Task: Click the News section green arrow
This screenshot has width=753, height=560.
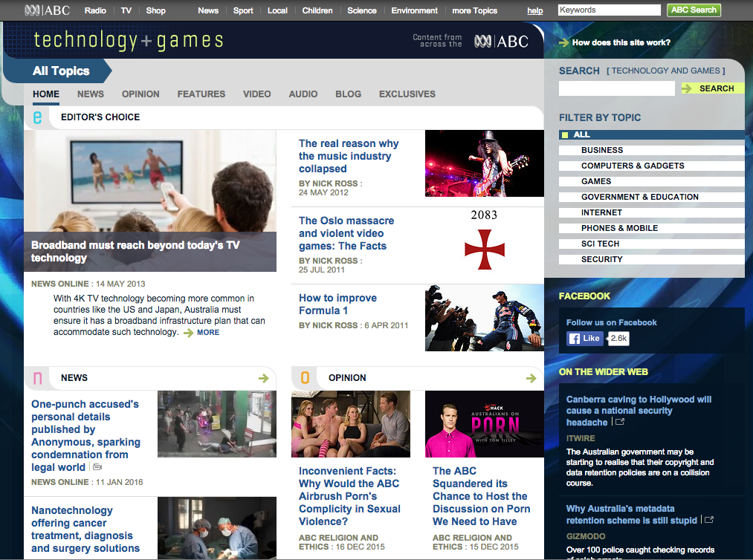Action: click(263, 378)
